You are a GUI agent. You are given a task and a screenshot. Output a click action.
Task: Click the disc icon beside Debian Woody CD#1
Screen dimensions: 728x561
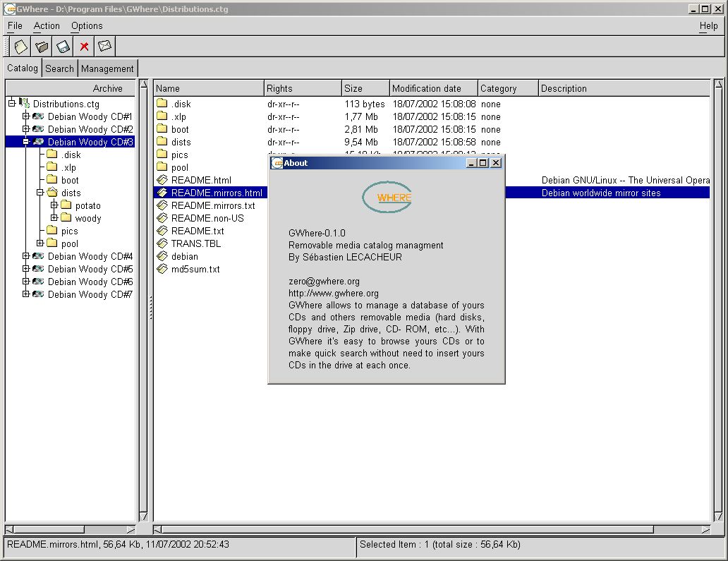(x=39, y=116)
